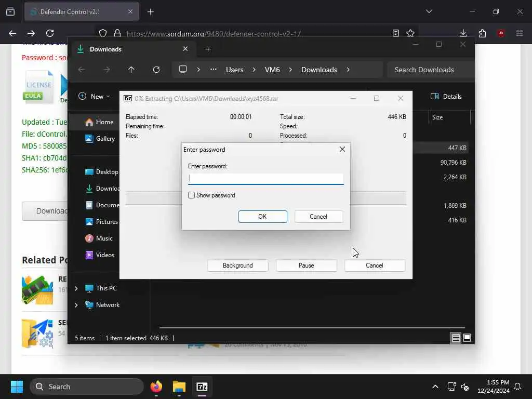
Task: Select Desktop folder in sidebar
Action: [101, 171]
